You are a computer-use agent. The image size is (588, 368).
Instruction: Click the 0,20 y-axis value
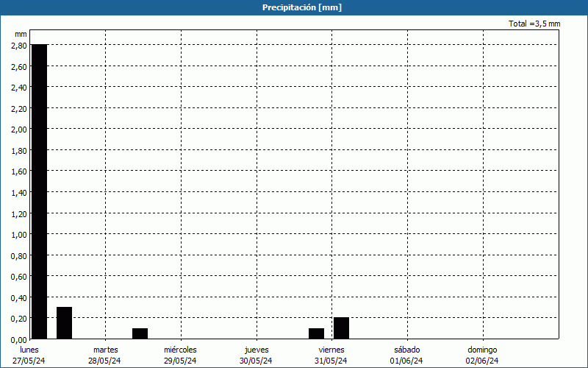tap(20, 319)
